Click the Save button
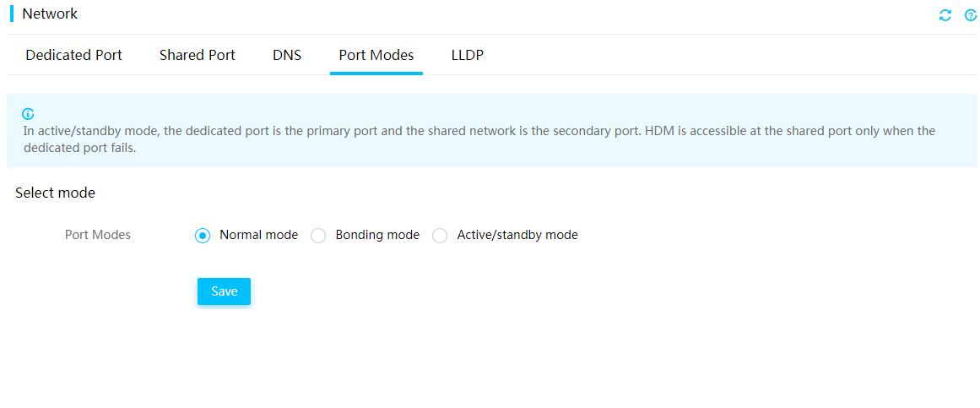The height and width of the screenshot is (408, 980). point(224,291)
